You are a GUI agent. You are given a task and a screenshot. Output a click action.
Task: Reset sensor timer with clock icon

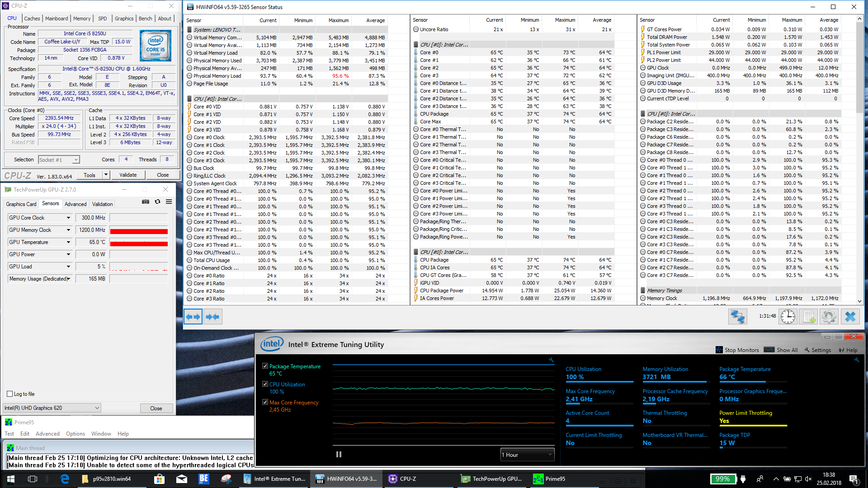click(788, 316)
